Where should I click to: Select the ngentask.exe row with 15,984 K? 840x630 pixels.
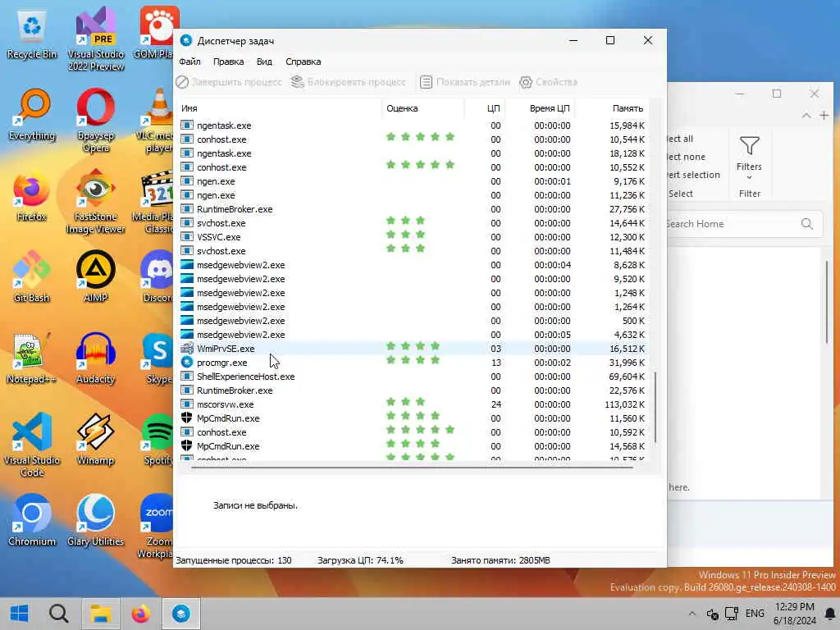(413, 126)
